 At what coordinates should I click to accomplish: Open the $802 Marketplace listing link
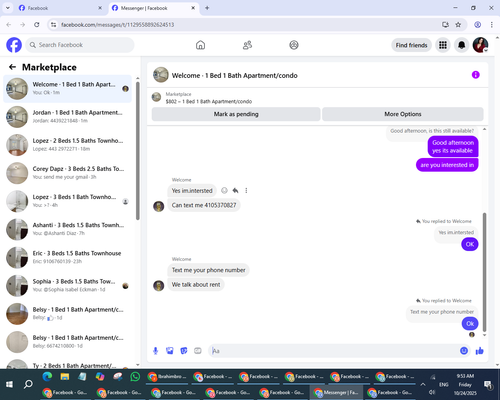[x=209, y=101]
